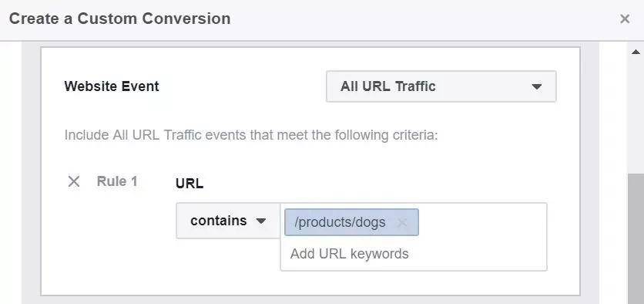644x304 pixels.
Task: Click the triangle next to contains
Action: pos(261,221)
